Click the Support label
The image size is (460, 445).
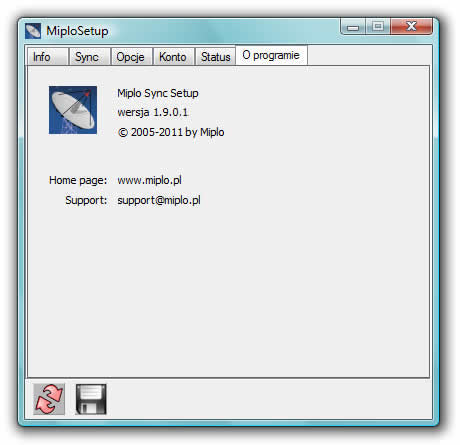pyautogui.click(x=86, y=200)
